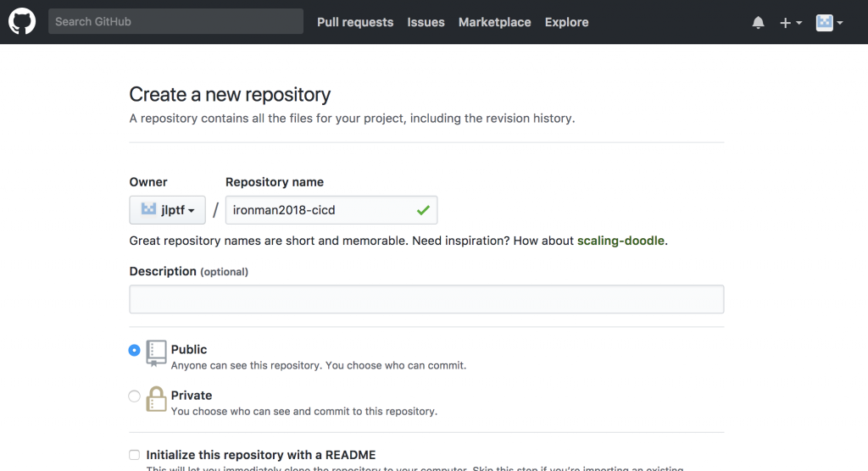Screen dimensions: 868x471
Task: Open the notifications bell
Action: pos(758,23)
